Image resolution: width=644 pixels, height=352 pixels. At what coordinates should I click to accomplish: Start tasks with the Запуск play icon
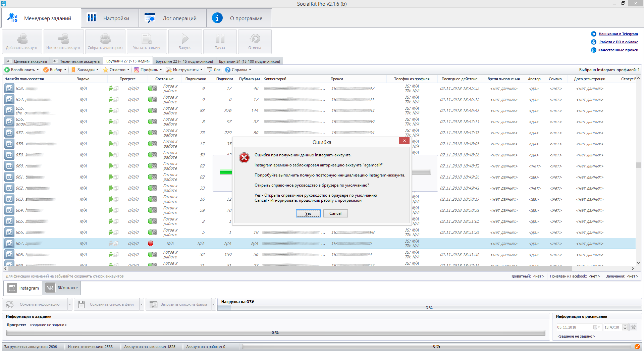pos(185,42)
